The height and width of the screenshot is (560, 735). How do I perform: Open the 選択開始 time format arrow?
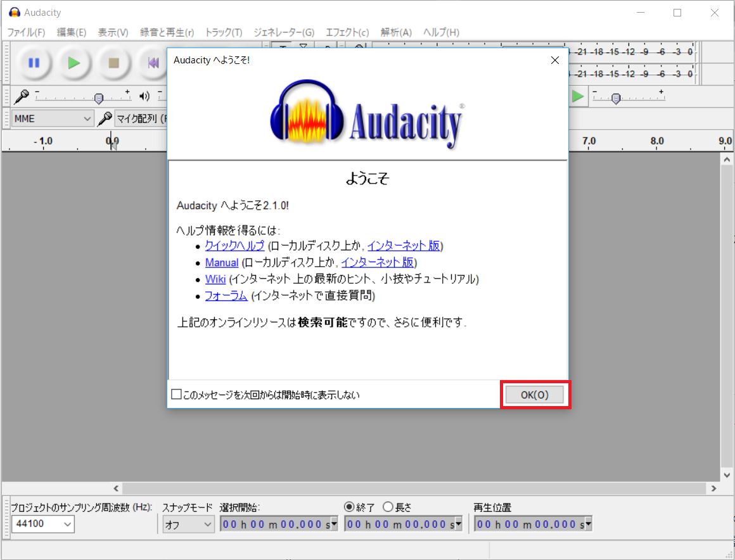334,524
